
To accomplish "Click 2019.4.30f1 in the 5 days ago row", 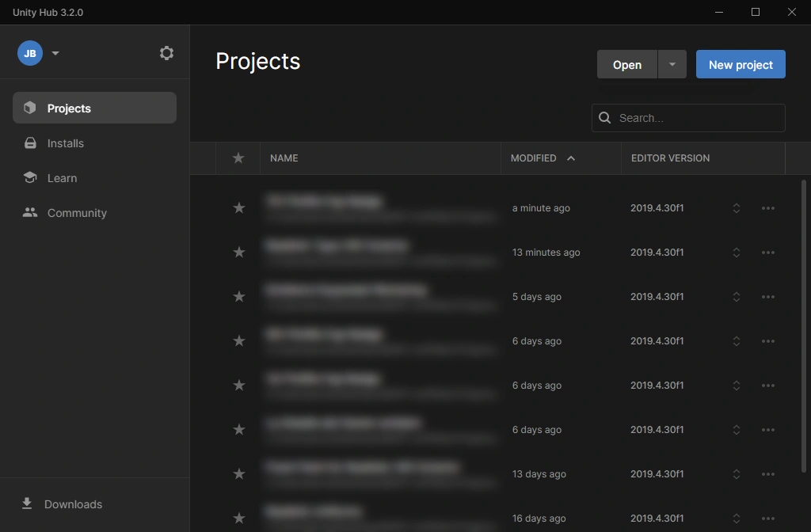I will click(x=657, y=297).
